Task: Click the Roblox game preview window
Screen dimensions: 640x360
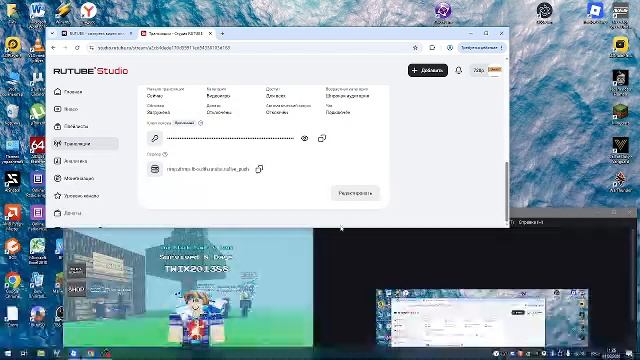Action: (188, 288)
